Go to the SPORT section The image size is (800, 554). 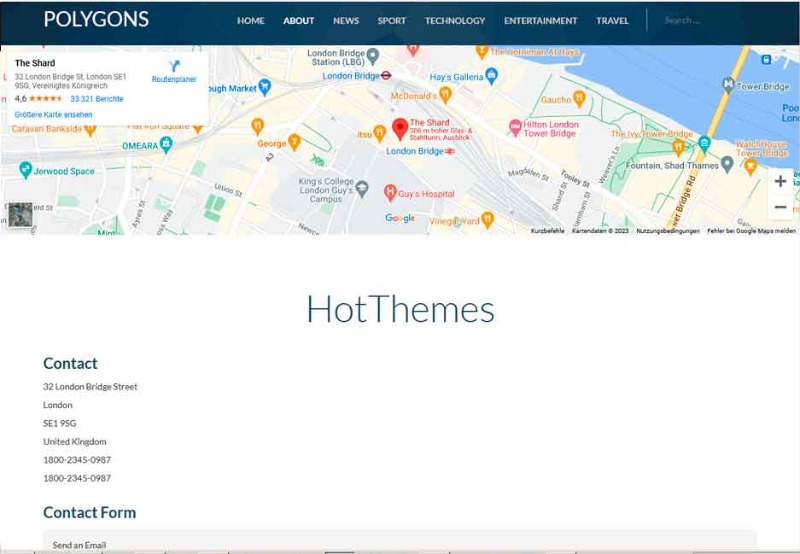tap(391, 21)
